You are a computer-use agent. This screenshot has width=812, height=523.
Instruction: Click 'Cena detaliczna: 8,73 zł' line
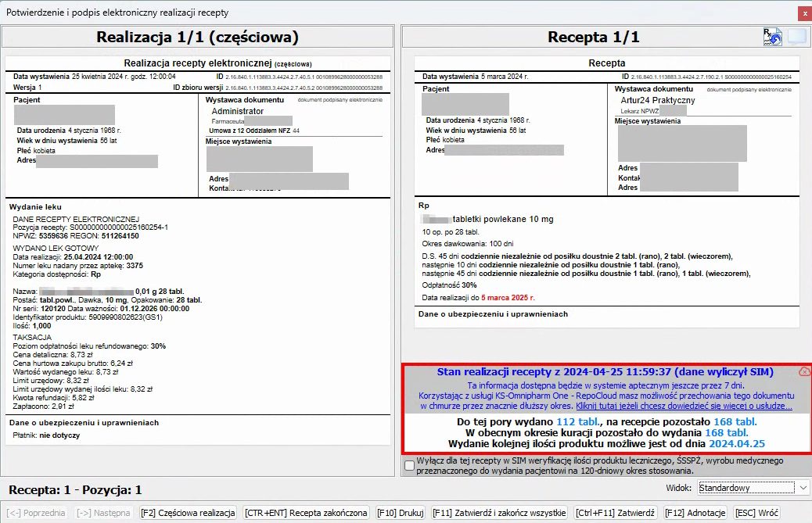pyautogui.click(x=53, y=355)
